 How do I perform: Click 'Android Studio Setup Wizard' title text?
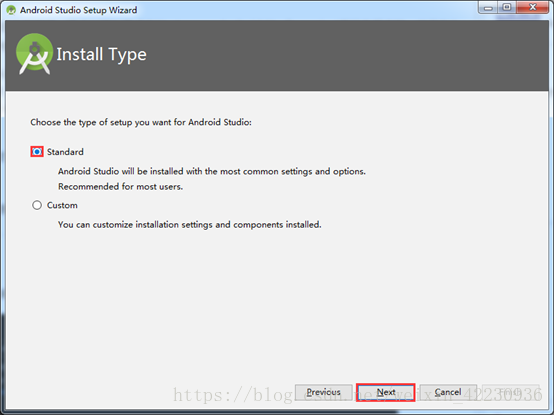(x=78, y=10)
